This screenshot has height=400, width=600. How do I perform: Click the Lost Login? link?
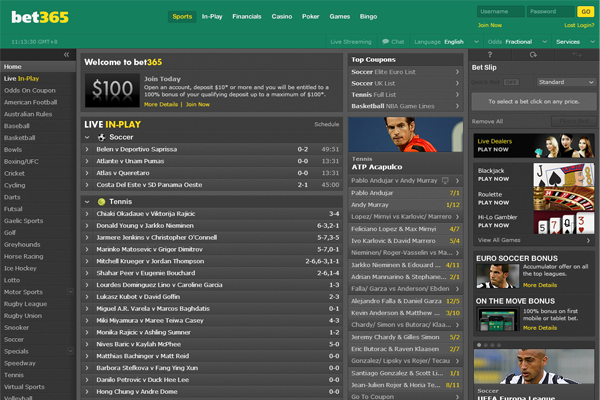[x=579, y=25]
